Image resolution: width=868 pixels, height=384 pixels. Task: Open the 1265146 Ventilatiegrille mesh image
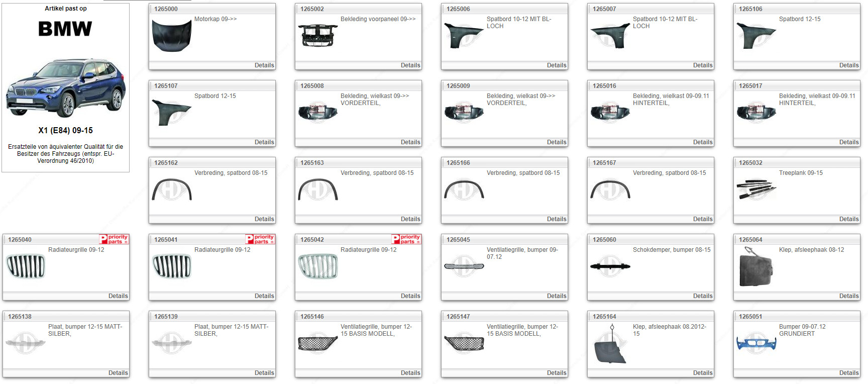tap(318, 343)
